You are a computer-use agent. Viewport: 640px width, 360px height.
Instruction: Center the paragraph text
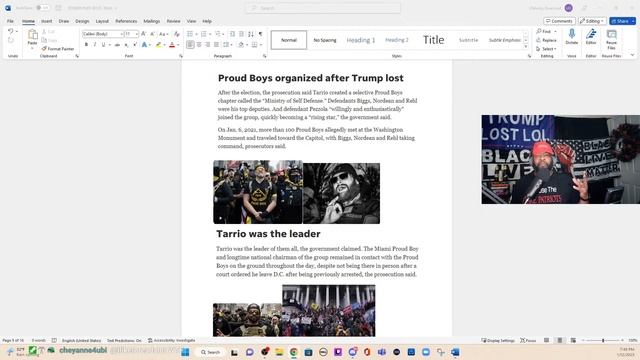(x=199, y=44)
